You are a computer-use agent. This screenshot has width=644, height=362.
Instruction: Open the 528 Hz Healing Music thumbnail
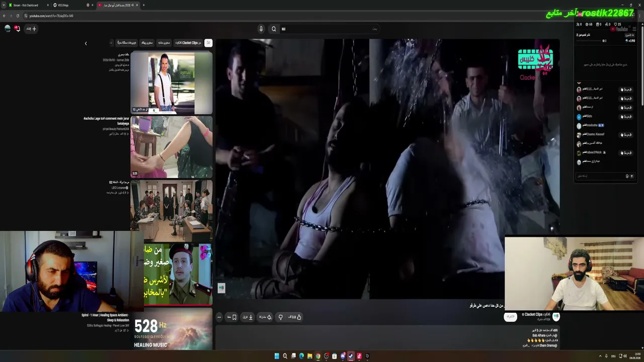tap(172, 329)
